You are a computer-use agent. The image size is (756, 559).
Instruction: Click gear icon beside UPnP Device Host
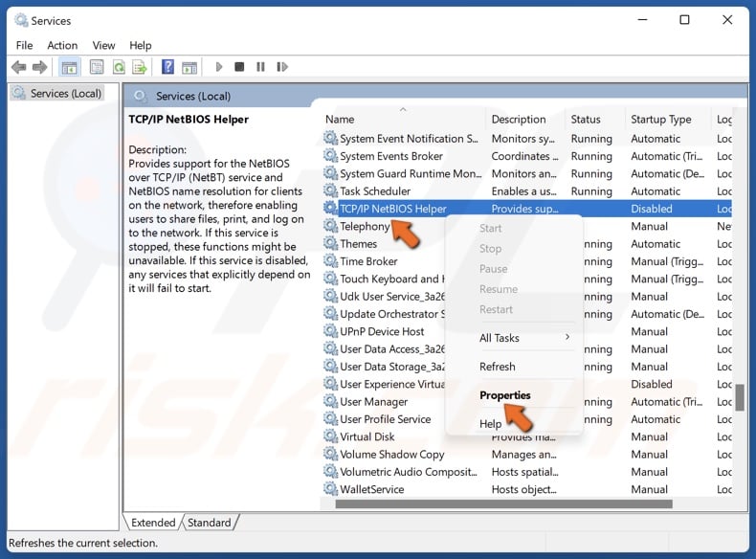pyautogui.click(x=330, y=331)
